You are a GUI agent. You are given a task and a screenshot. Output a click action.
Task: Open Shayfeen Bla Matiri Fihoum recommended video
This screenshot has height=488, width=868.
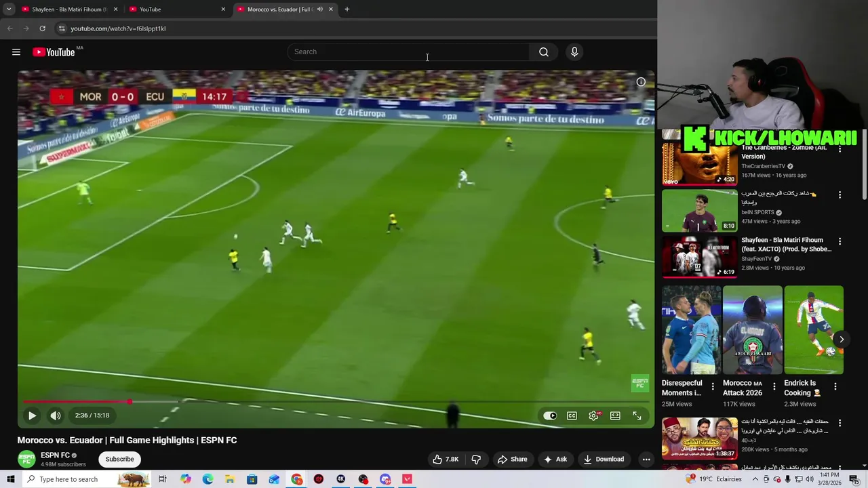[699, 257]
